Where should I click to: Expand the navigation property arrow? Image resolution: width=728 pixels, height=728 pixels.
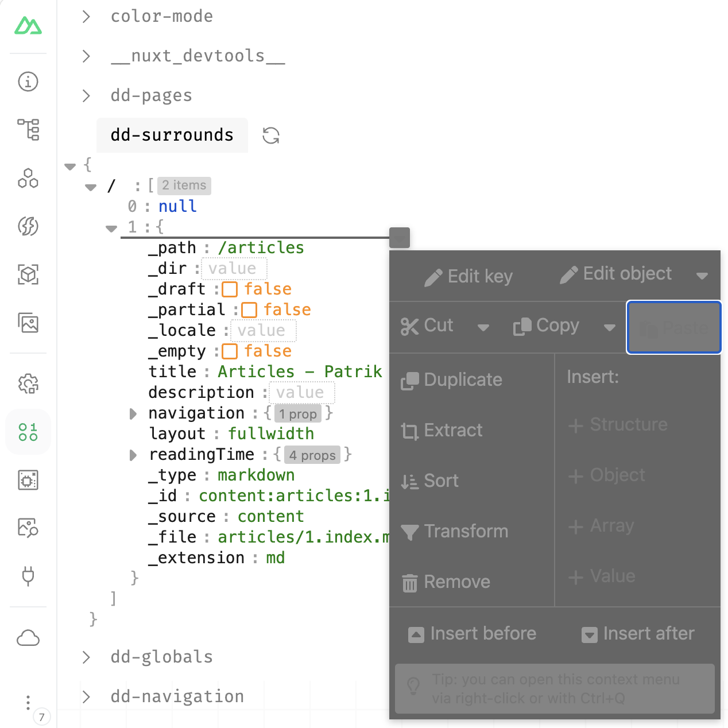(133, 413)
